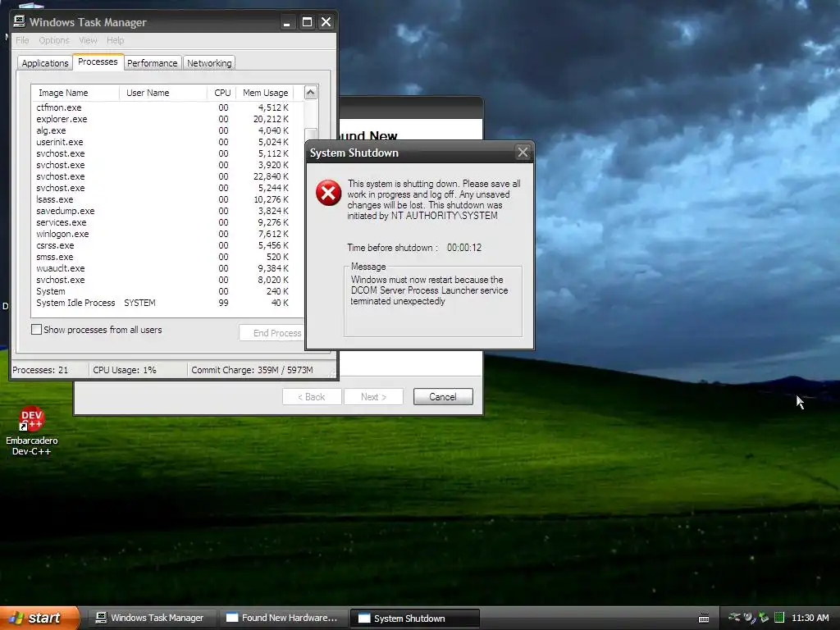840x630 pixels.
Task: Sort processes by CPU column
Action: point(221,93)
